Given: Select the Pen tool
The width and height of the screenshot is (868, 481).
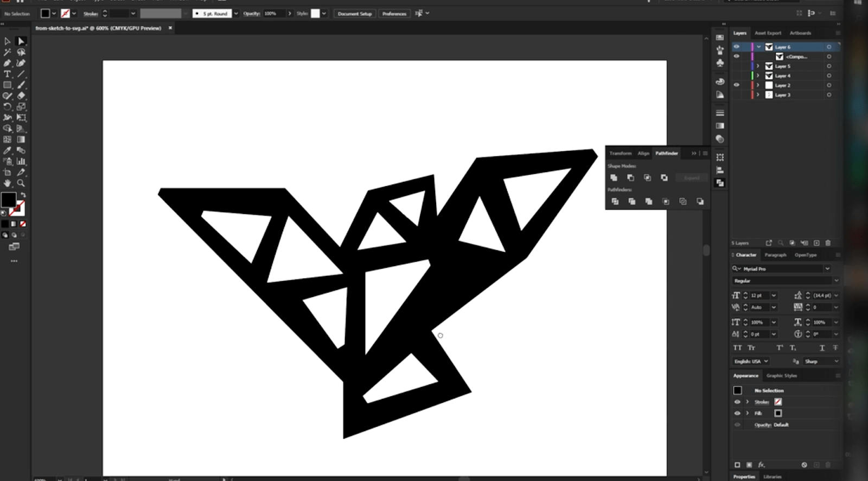Looking at the screenshot, I should point(7,63).
